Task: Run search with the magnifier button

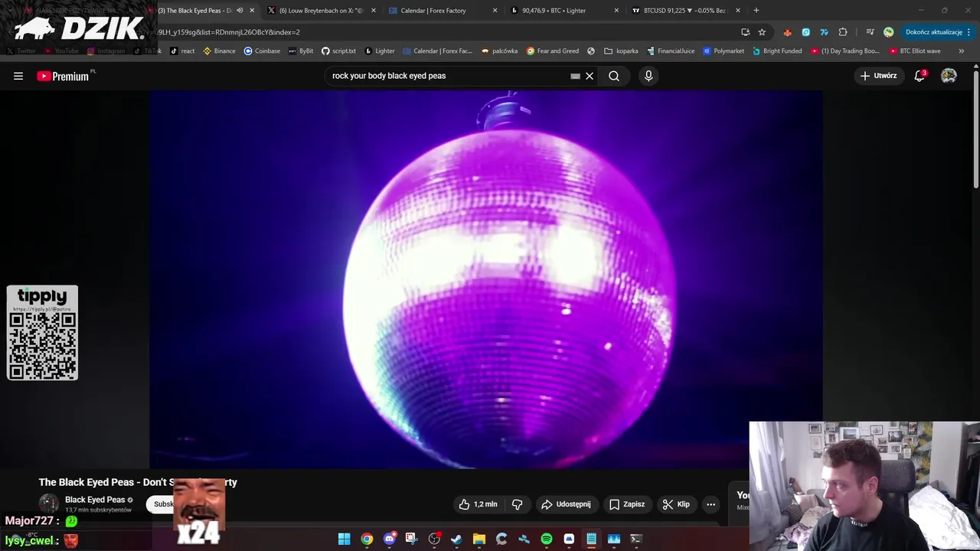Action: [614, 76]
